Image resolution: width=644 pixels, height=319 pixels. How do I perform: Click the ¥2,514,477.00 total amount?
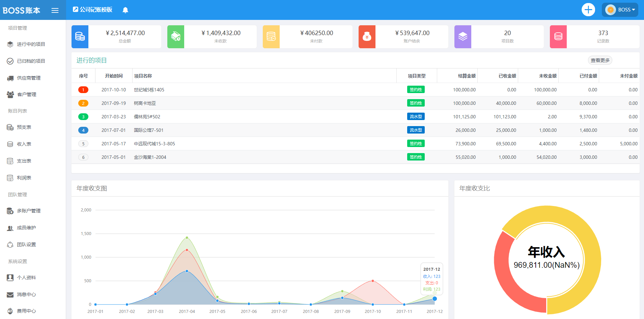(x=125, y=33)
